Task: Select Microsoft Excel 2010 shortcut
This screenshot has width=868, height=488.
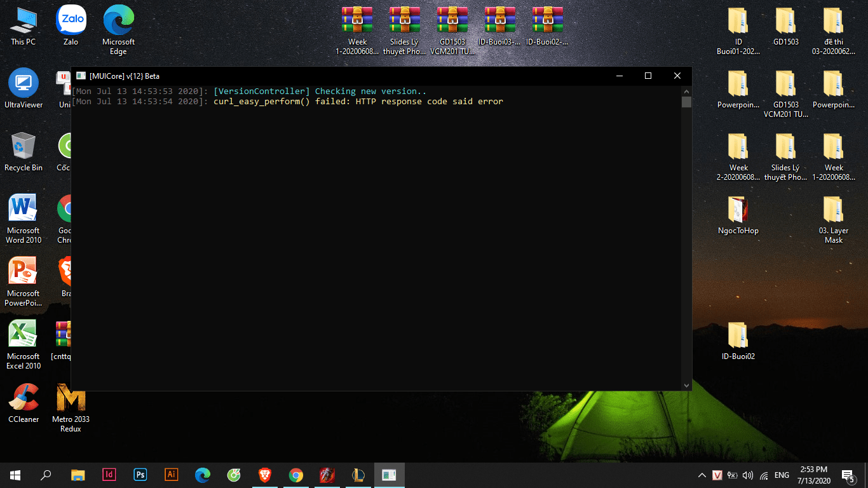Action: pos(24,345)
